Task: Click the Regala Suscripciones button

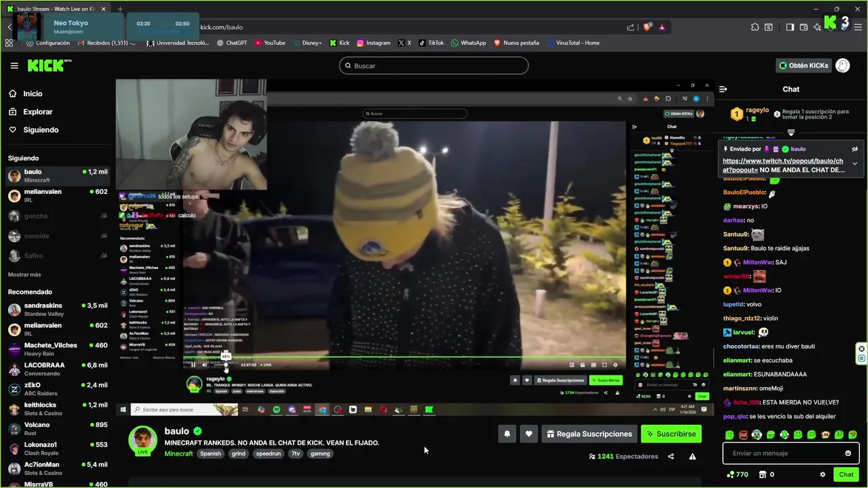Action: tap(589, 434)
